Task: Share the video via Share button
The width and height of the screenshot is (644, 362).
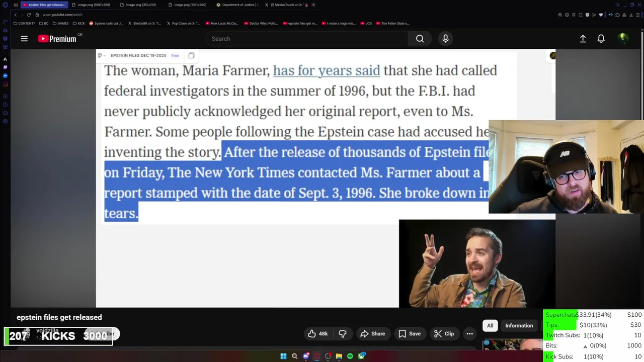Action: coord(373,334)
